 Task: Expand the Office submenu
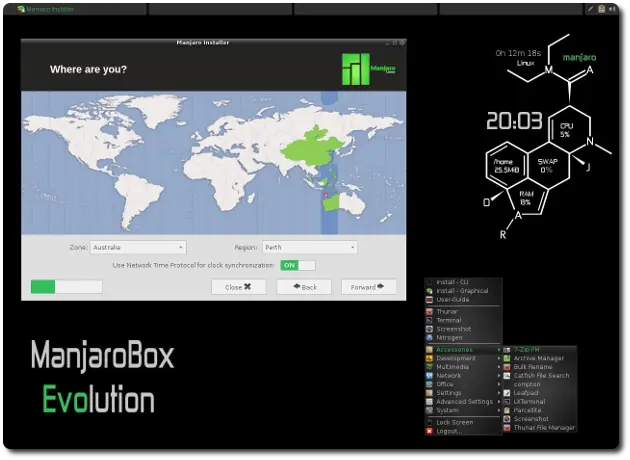tap(463, 384)
